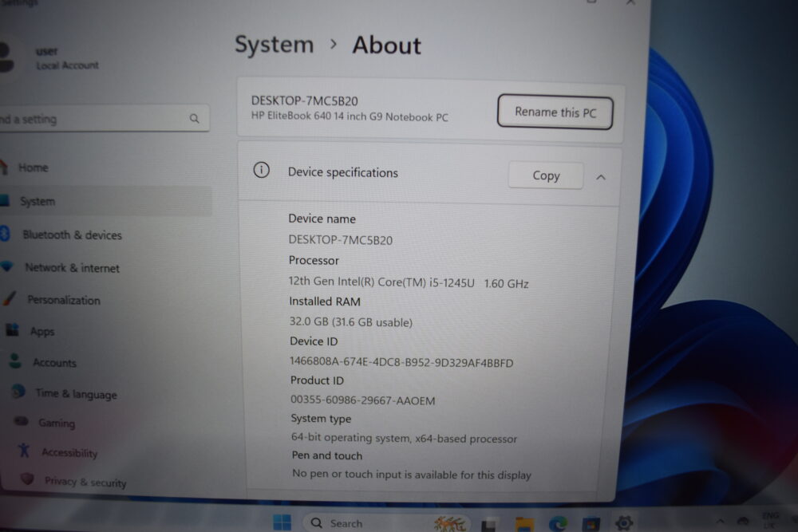Click the Settings gear on the taskbar
The width and height of the screenshot is (798, 532).
(x=624, y=522)
